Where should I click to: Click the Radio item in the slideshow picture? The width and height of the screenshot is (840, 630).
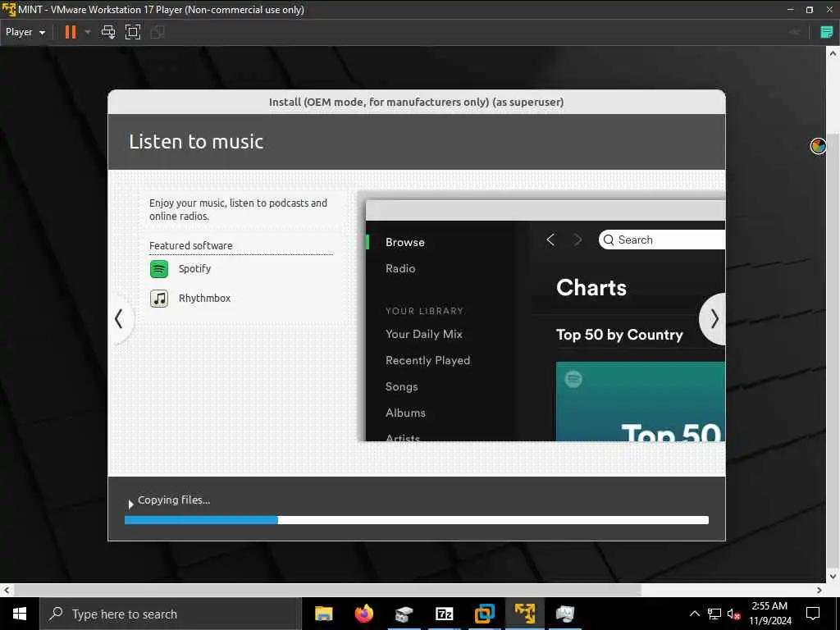[400, 268]
